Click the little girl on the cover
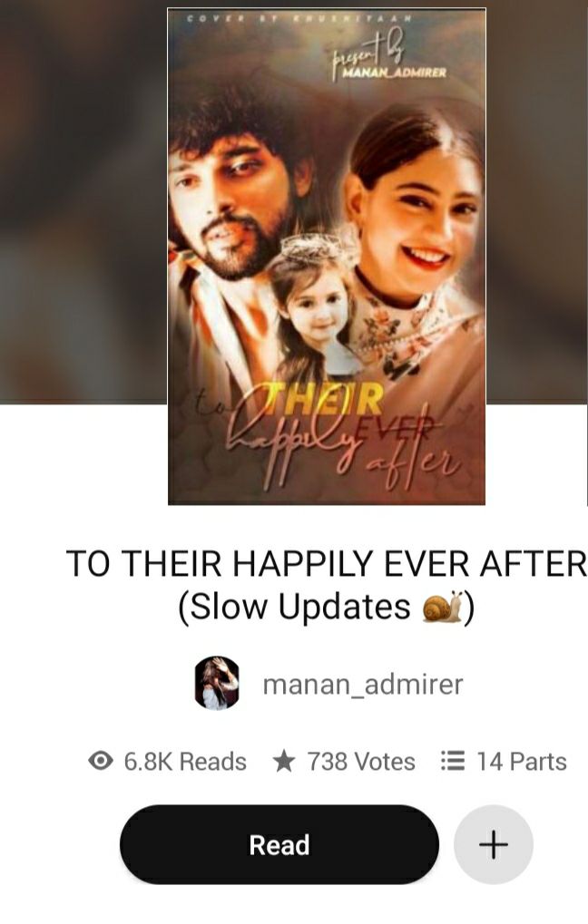Screen dimensions: 588x924 tap(312, 306)
